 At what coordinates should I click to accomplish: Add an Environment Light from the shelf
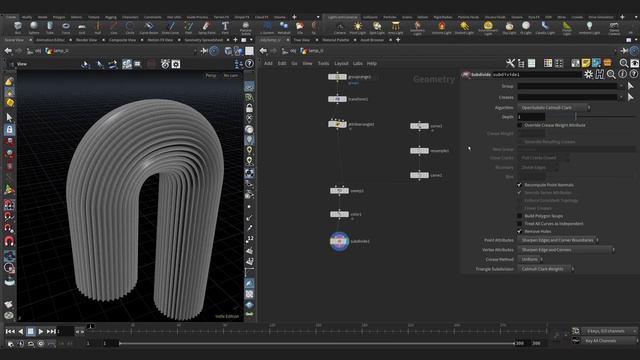(x=488, y=28)
